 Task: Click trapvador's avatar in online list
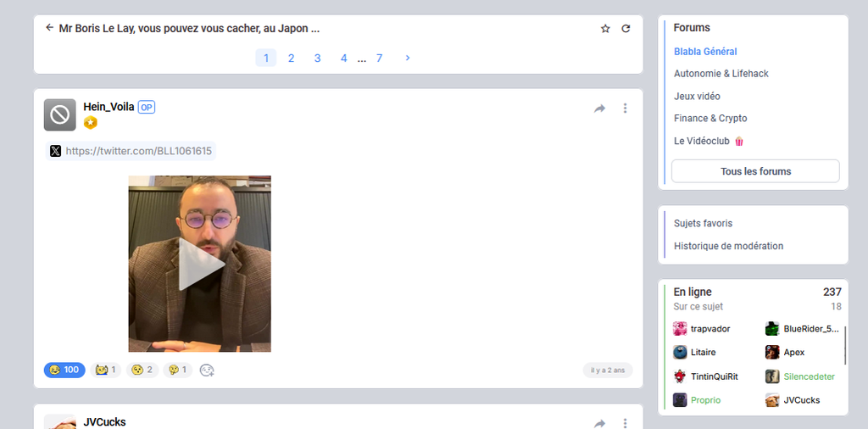[680, 329]
